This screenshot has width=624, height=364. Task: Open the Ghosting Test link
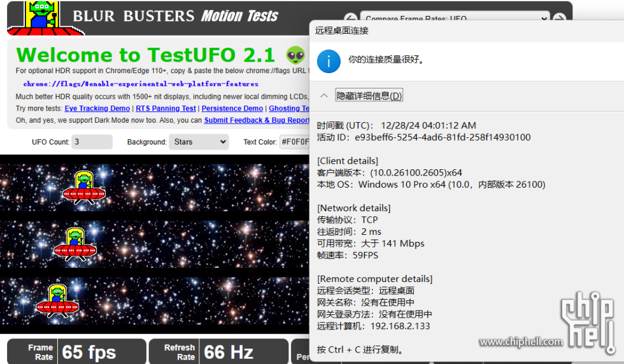click(289, 108)
